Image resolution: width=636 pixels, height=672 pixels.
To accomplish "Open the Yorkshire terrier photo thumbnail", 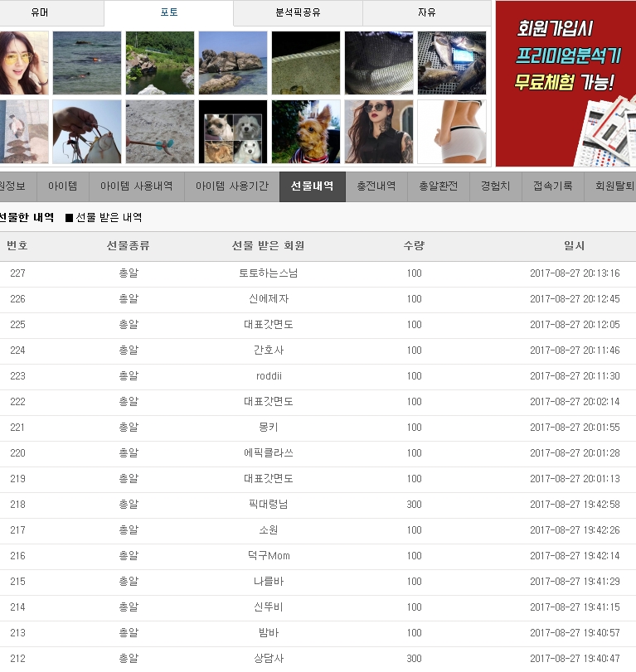I will pyautogui.click(x=306, y=132).
